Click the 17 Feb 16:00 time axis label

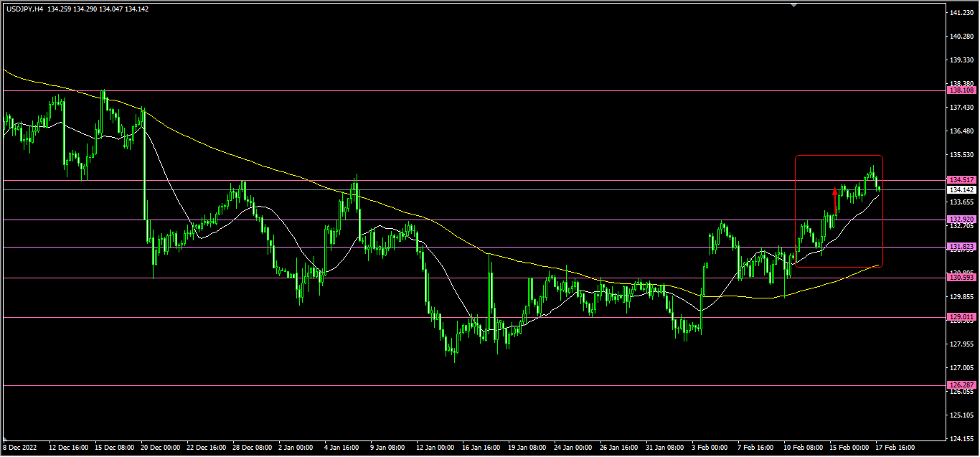pyautogui.click(x=895, y=447)
